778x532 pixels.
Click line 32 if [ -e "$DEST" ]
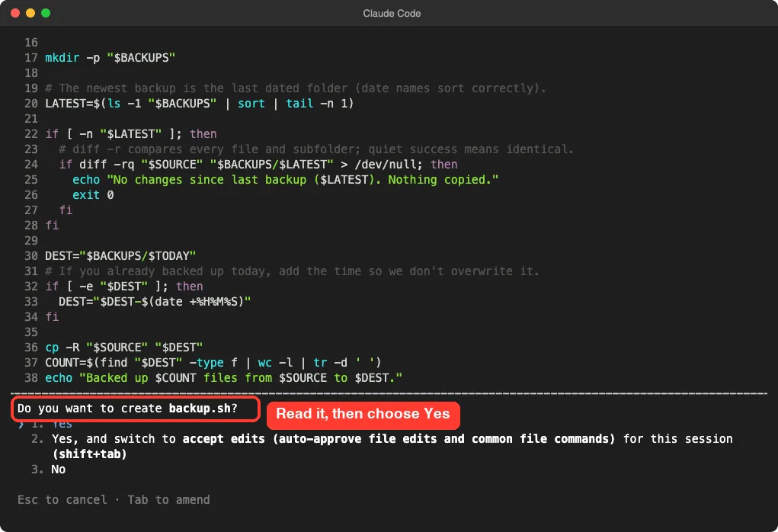coord(124,286)
